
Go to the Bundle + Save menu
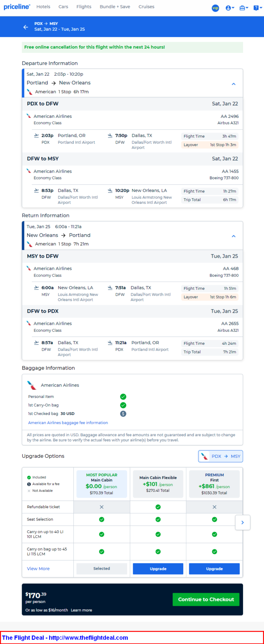[115, 7]
